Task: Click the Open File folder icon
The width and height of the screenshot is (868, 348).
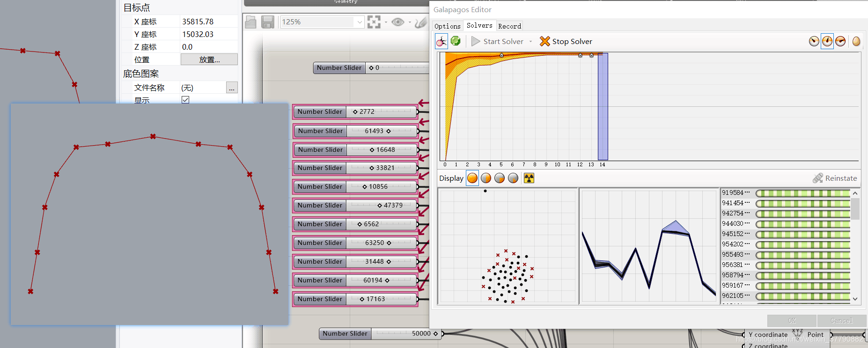Action: [x=251, y=22]
